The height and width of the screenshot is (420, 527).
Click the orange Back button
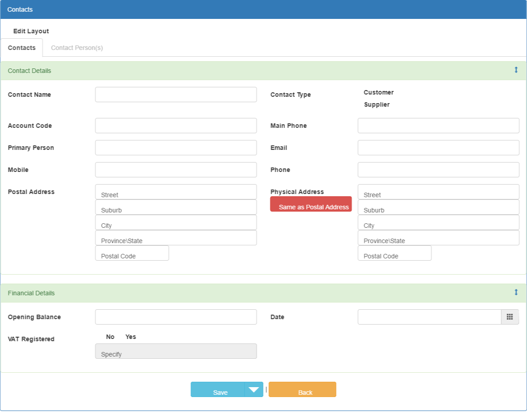pyautogui.click(x=302, y=389)
